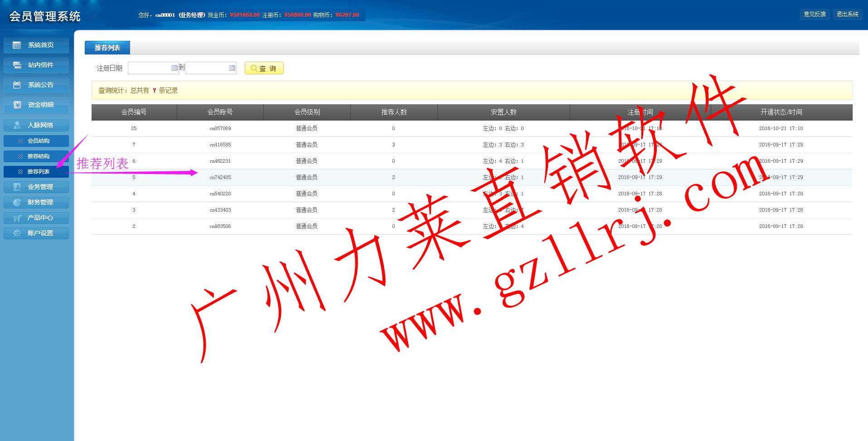
Task: Open 资金明细 yen notebook icon
Action: (17, 105)
